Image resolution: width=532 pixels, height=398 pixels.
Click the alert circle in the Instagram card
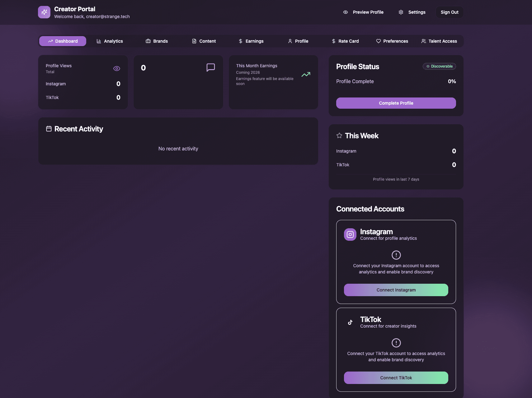click(x=396, y=255)
